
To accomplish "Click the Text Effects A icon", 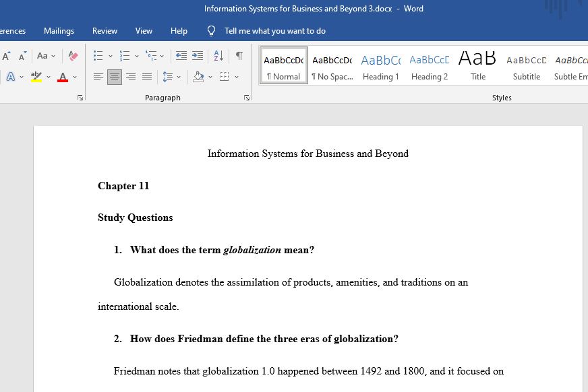I will tap(11, 77).
